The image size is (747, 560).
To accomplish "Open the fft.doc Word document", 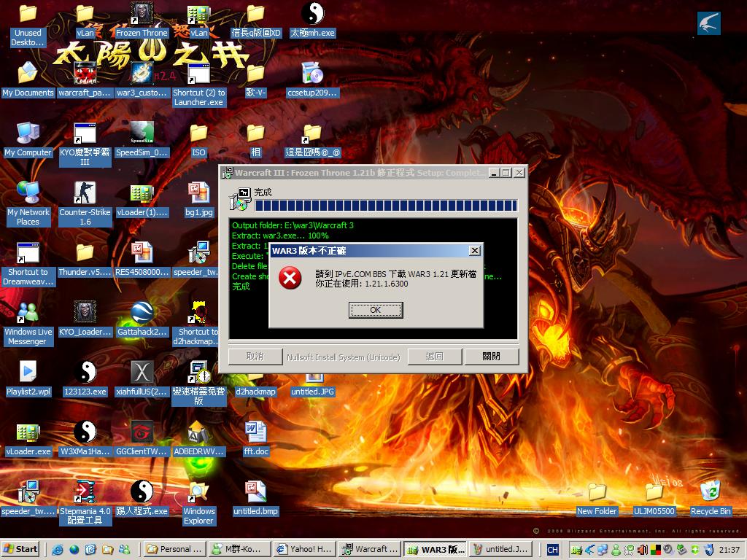I will click(255, 433).
